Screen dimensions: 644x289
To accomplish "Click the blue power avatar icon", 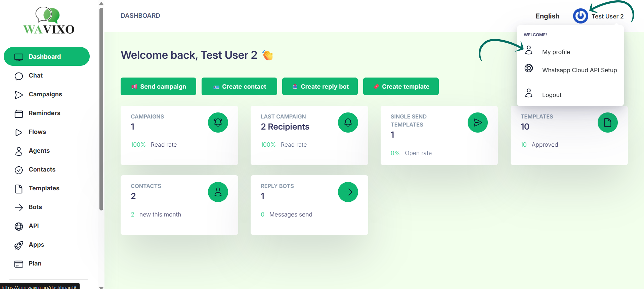I will 580,16.
